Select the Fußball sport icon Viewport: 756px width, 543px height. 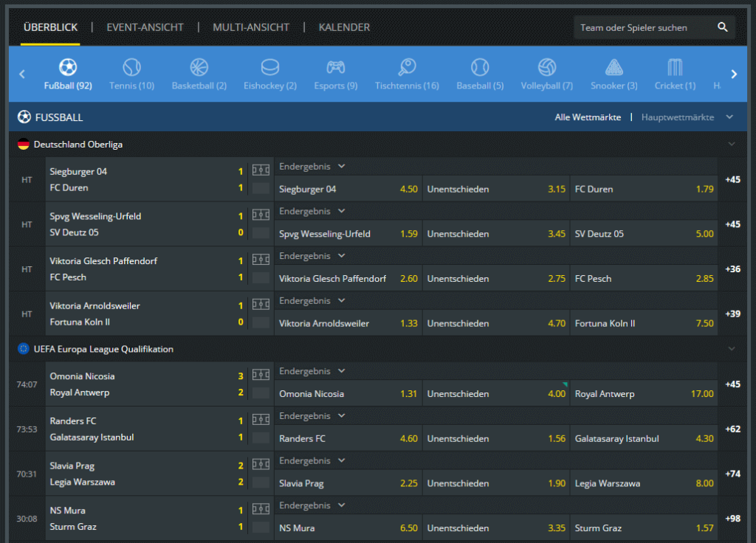click(68, 67)
